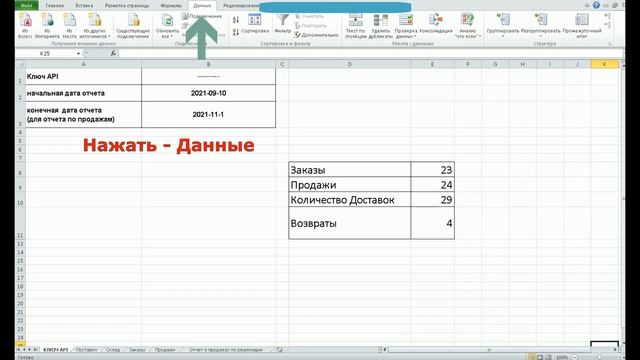This screenshot has height=360, width=640.
Task: Open the 'Из других источников' dropdown
Action: point(95,26)
